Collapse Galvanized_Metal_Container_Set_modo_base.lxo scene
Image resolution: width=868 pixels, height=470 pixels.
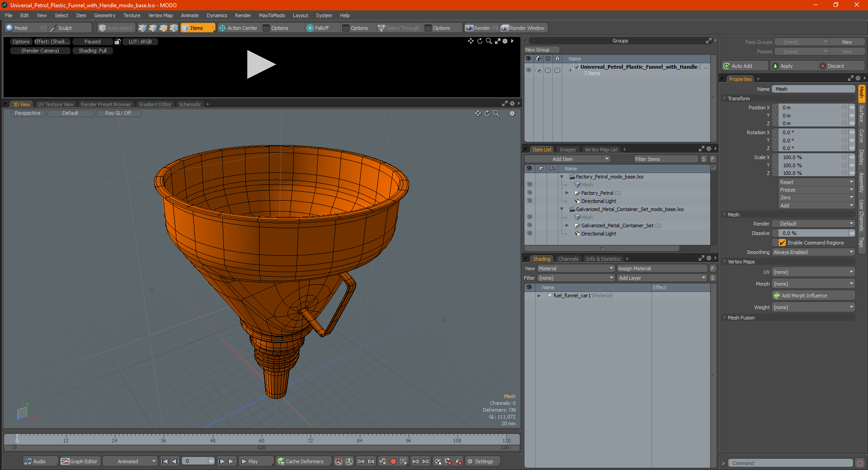click(x=561, y=209)
